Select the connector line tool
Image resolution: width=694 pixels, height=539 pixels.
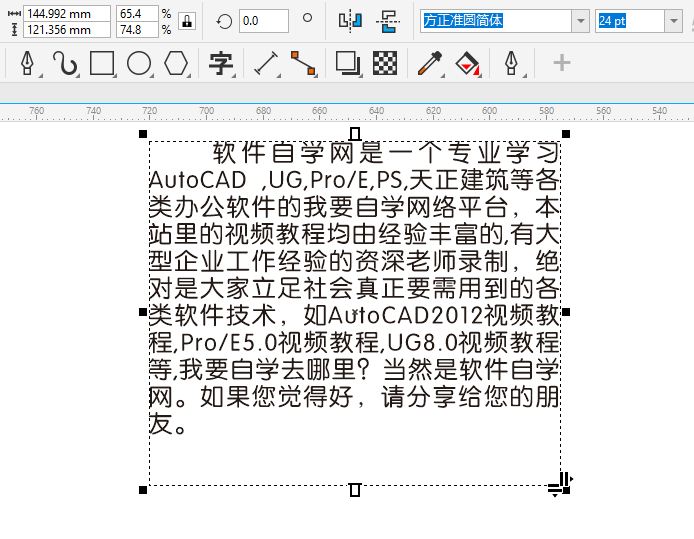click(x=303, y=63)
